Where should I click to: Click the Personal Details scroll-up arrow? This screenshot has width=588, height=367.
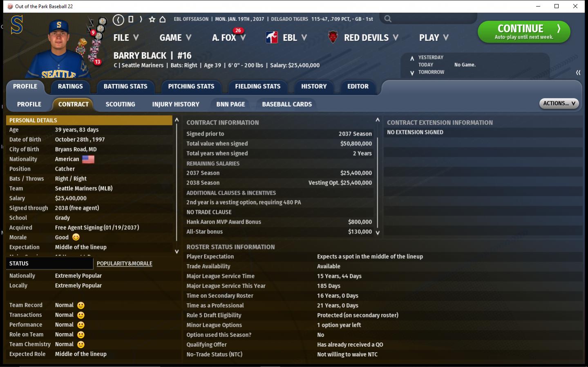tap(177, 120)
